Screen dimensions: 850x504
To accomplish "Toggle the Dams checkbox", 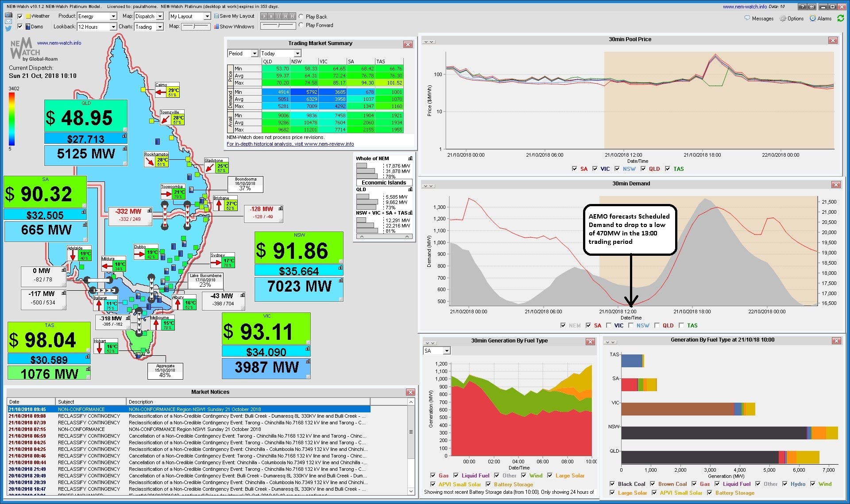I will [20, 26].
